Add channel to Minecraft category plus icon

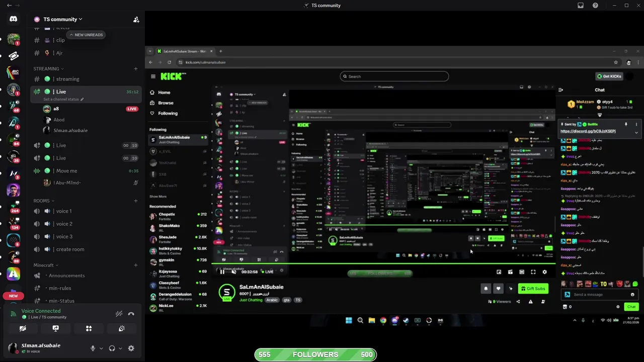[x=136, y=265]
